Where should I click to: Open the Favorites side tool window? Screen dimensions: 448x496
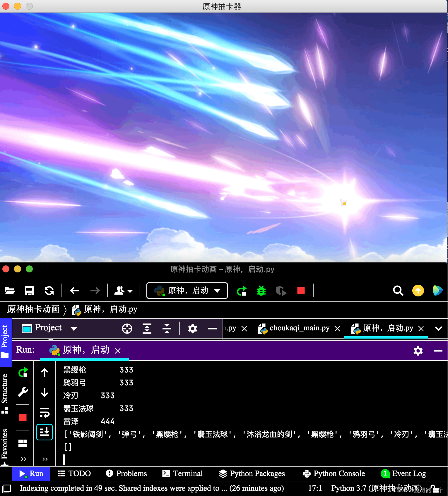[x=5, y=447]
